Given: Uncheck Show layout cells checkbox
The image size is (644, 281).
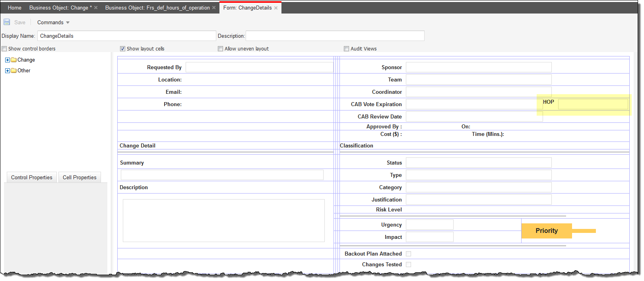Looking at the screenshot, I should [123, 49].
